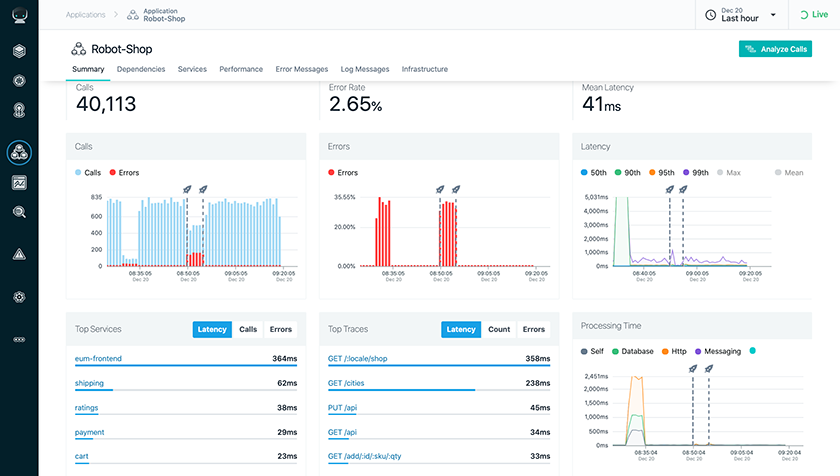Sort Top Traces by Errors
Image resolution: width=840 pixels, height=476 pixels.
click(x=534, y=329)
